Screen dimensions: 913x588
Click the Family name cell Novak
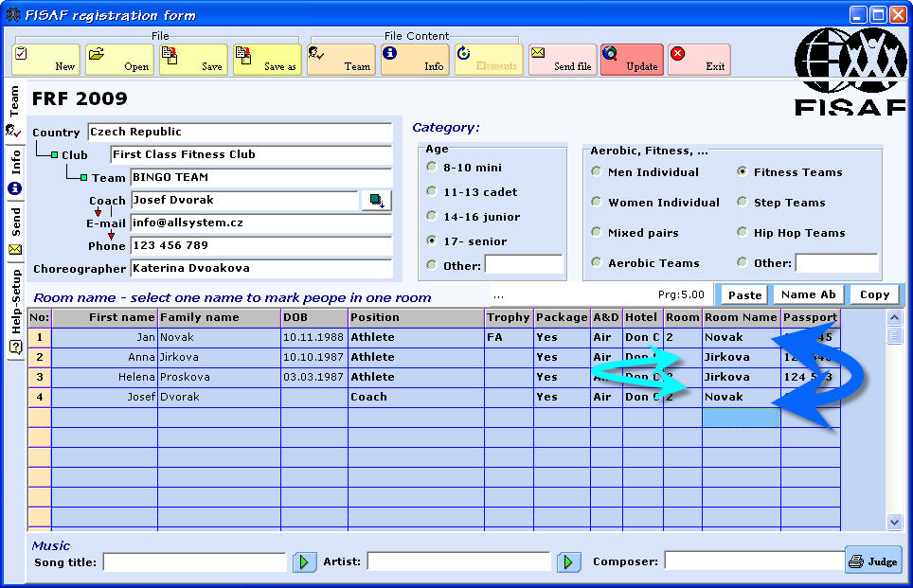[219, 337]
